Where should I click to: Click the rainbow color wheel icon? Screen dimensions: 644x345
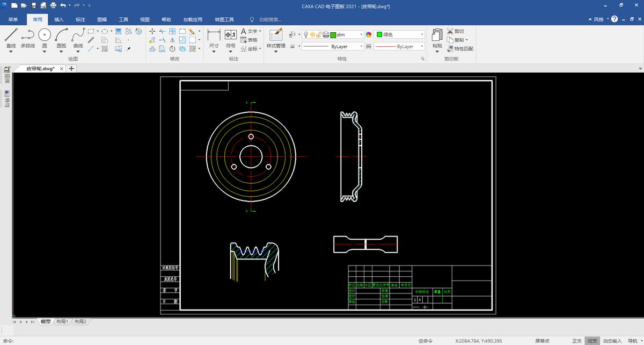369,34
